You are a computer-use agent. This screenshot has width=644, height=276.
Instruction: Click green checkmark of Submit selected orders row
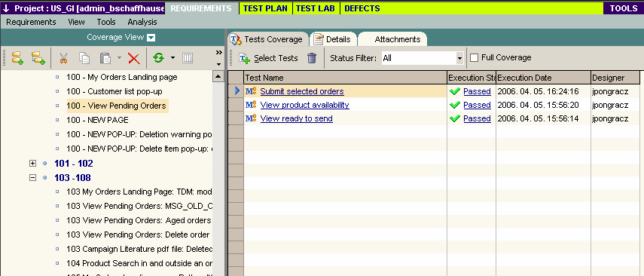tap(455, 91)
